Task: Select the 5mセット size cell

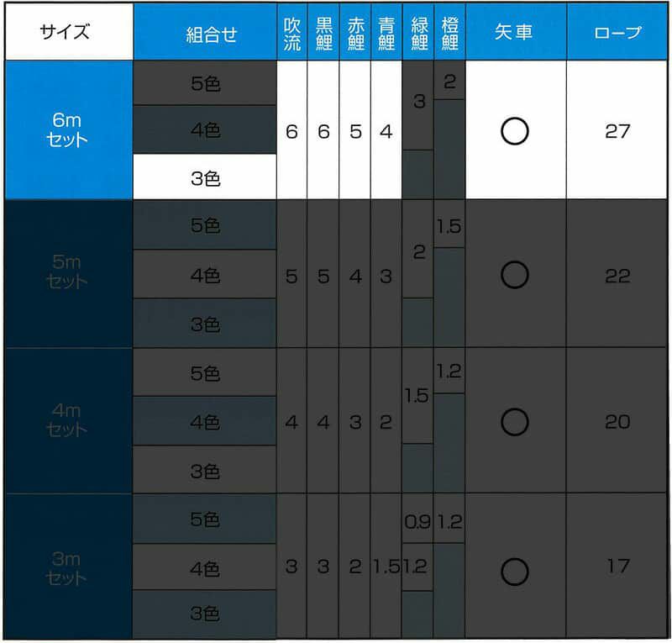Action: [69, 274]
